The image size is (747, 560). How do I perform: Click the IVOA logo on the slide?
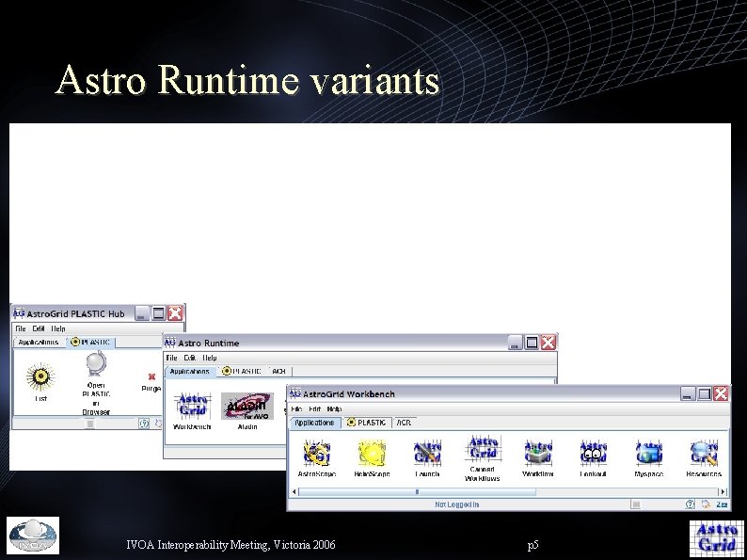click(x=33, y=536)
